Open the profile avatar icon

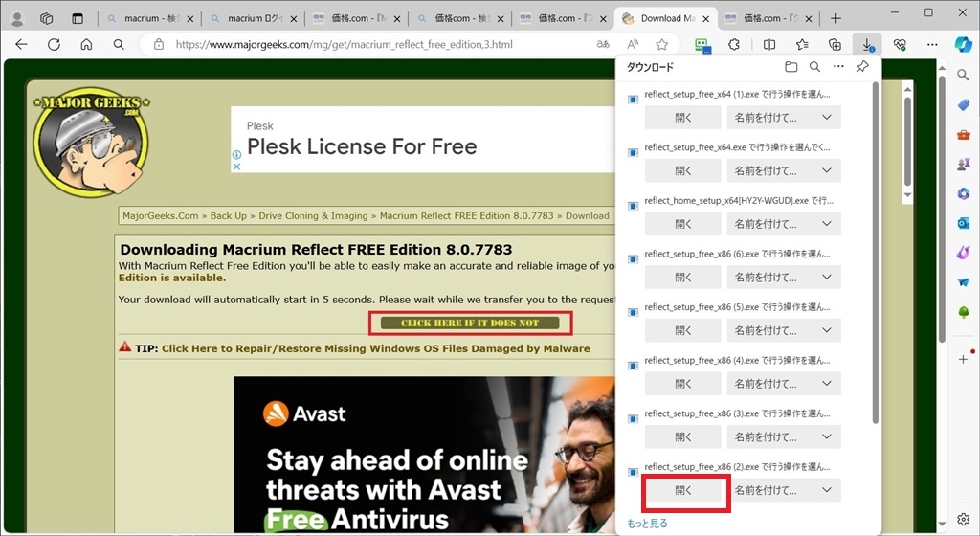tap(17, 19)
